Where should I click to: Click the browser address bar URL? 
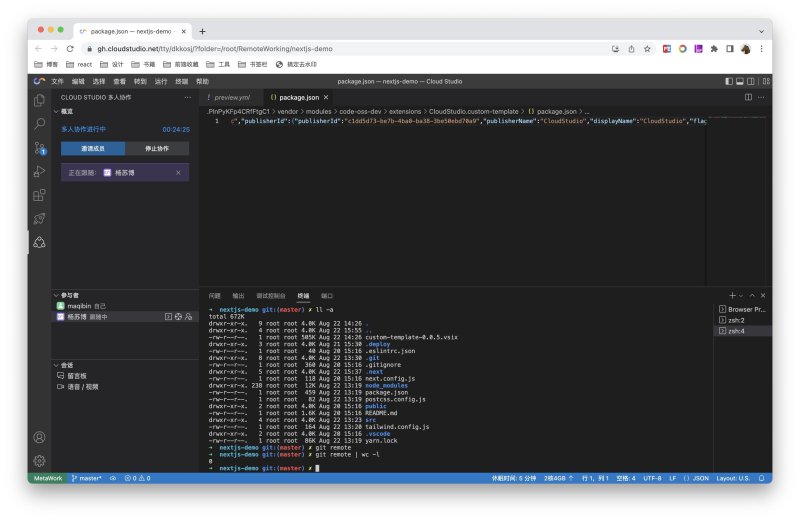coord(215,48)
